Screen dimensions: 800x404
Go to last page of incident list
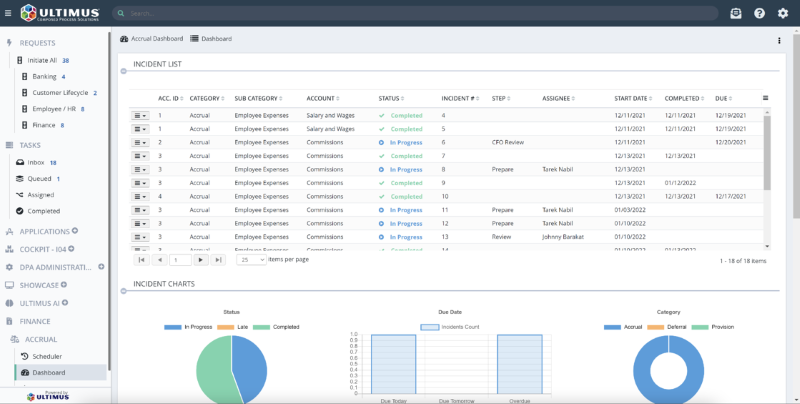(x=218, y=260)
